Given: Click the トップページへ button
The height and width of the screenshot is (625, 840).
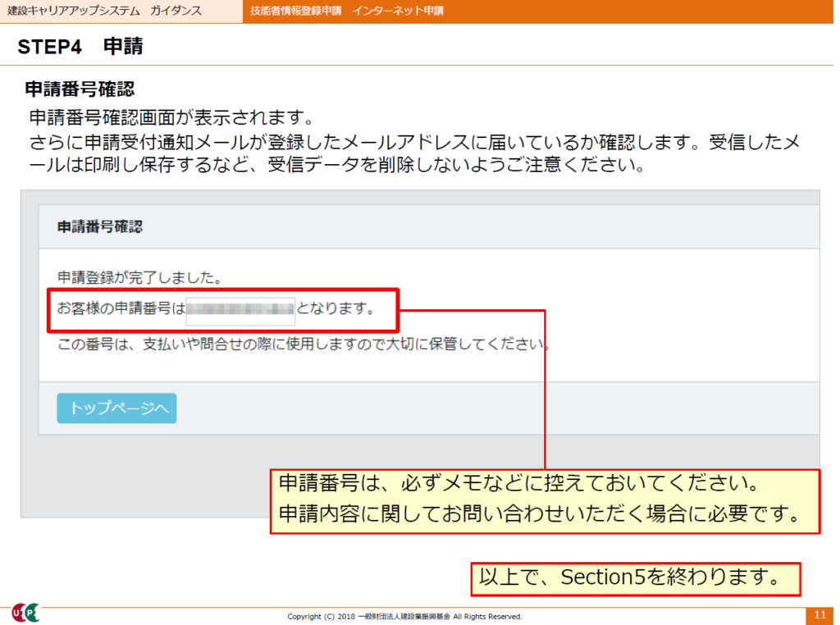Looking at the screenshot, I should point(116,408).
